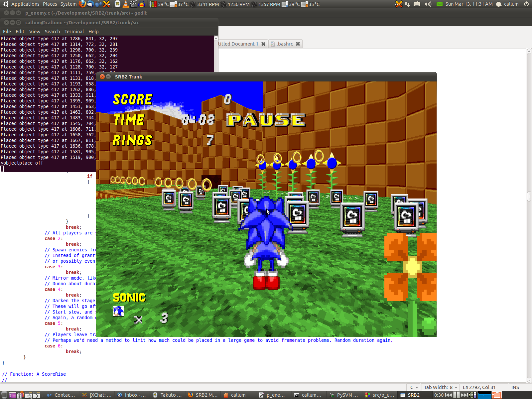Open the Search menu in terminal
Screen dimensions: 532x399
click(52, 32)
